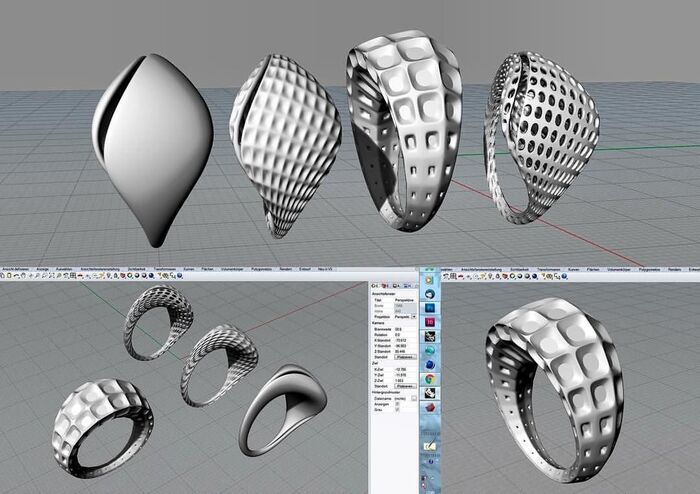This screenshot has width=700, height=494.
Task: Open Volumenkörper tab in left toolbar
Action: [232, 269]
